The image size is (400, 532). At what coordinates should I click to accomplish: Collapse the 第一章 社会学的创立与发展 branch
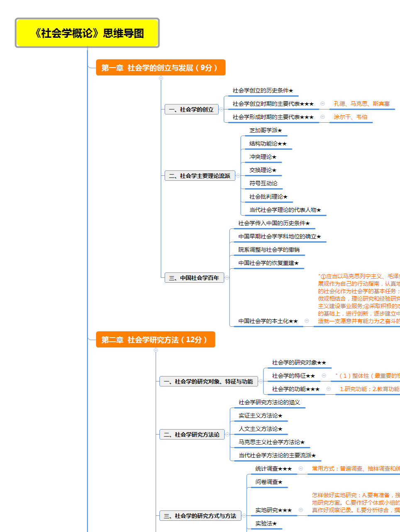click(x=161, y=78)
